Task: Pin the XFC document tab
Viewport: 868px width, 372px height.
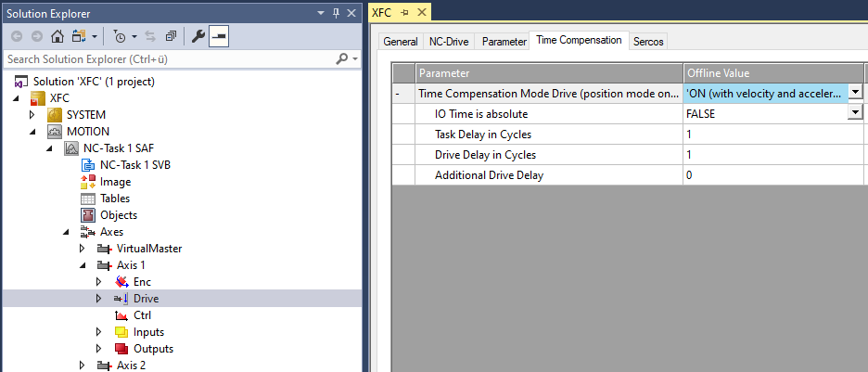Action: point(404,13)
